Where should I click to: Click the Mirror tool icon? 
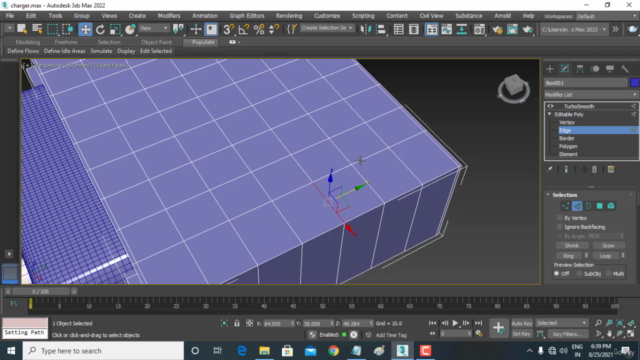click(x=366, y=29)
